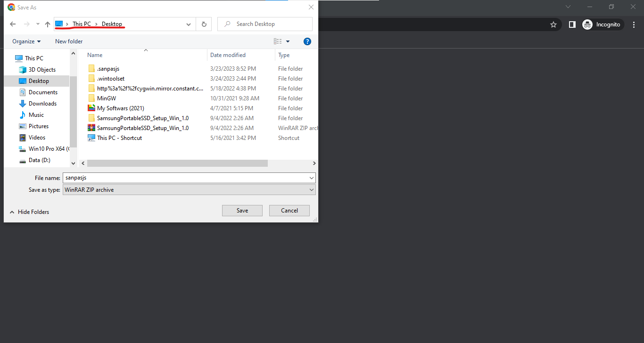
Task: Open the Help question mark icon
Action: [x=307, y=41]
